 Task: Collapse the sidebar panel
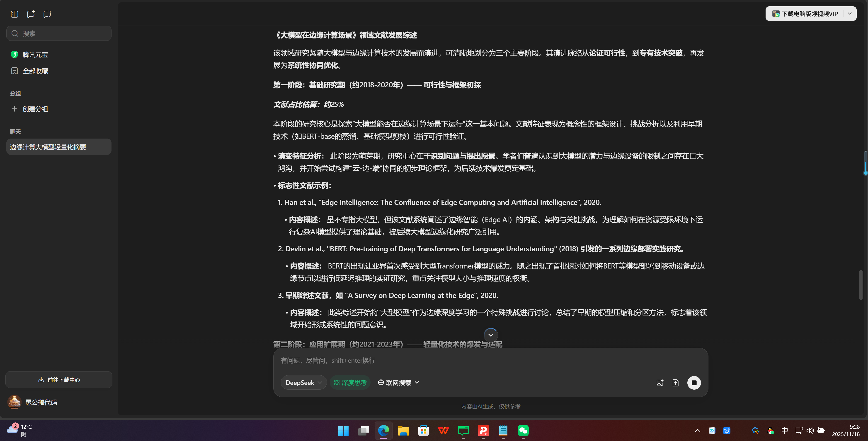pyautogui.click(x=14, y=14)
